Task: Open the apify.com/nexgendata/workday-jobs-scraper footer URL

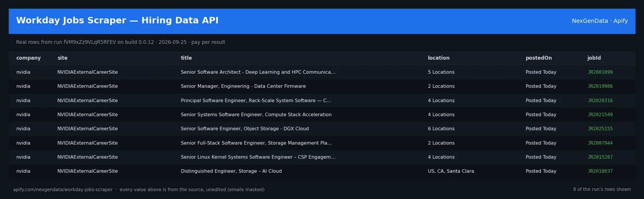Action: 63,190
